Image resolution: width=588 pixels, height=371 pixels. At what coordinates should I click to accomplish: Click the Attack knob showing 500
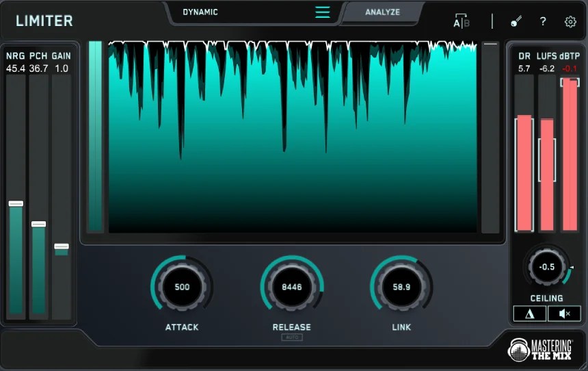(183, 287)
